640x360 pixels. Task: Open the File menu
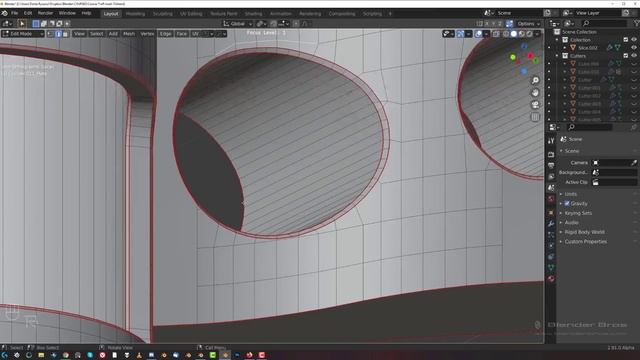point(15,13)
